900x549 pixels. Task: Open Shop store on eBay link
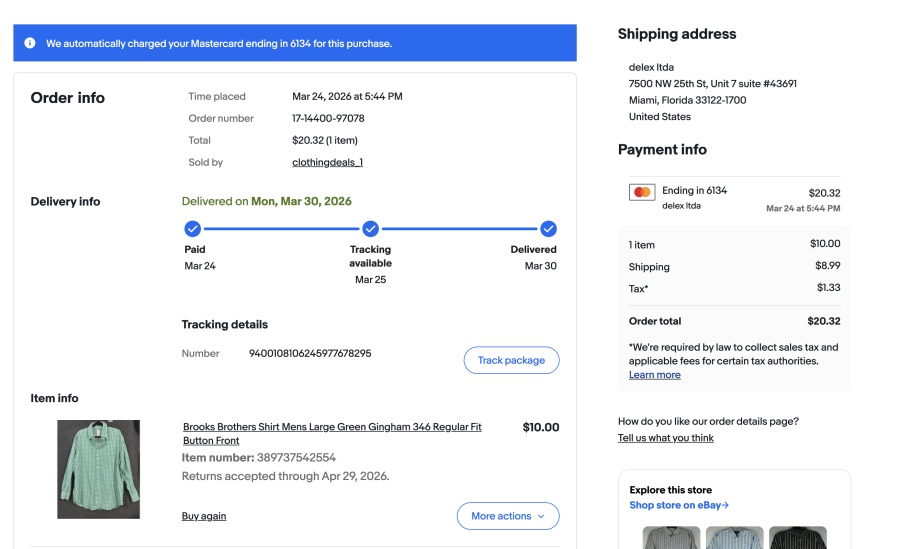pyautogui.click(x=679, y=505)
